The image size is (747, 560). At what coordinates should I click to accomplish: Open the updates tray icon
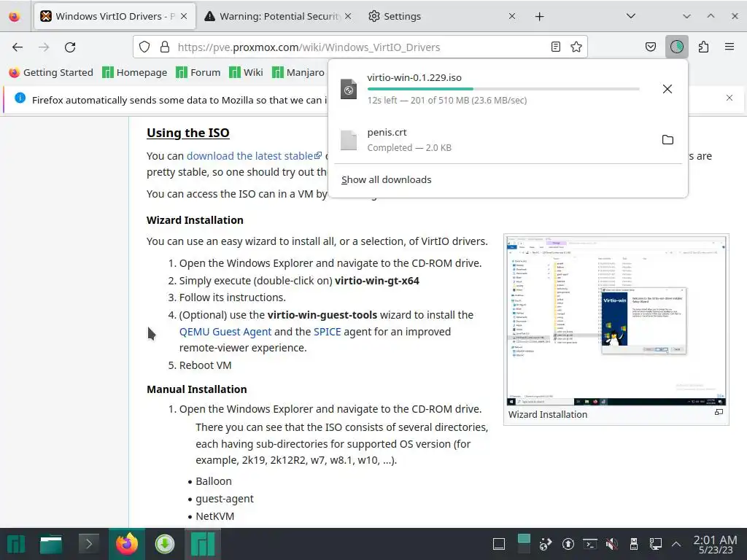click(x=568, y=544)
